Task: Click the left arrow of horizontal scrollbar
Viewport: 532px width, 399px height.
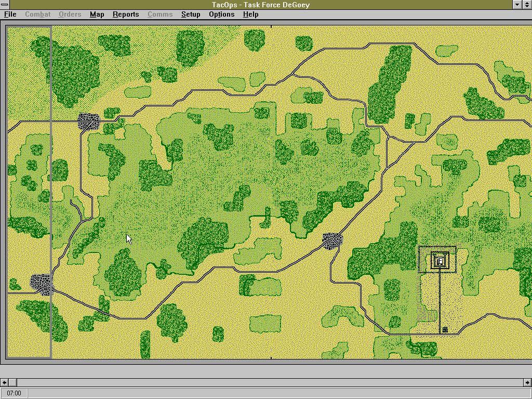Action: (x=4, y=382)
